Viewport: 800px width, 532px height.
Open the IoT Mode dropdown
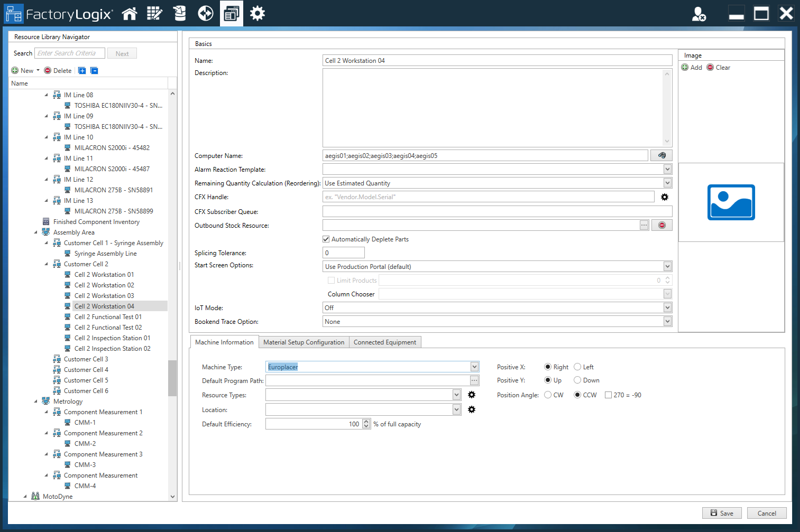[667, 307]
